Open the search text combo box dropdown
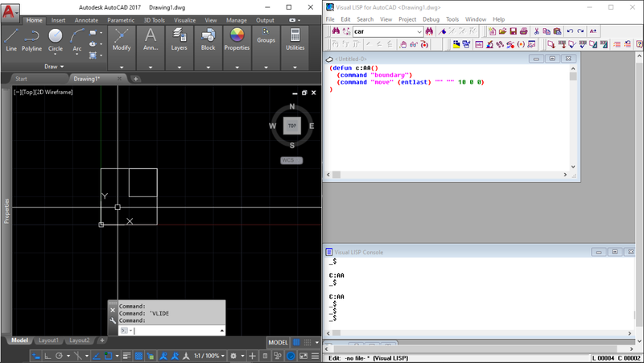Image resolution: width=644 pixels, height=363 pixels. pyautogui.click(x=419, y=31)
